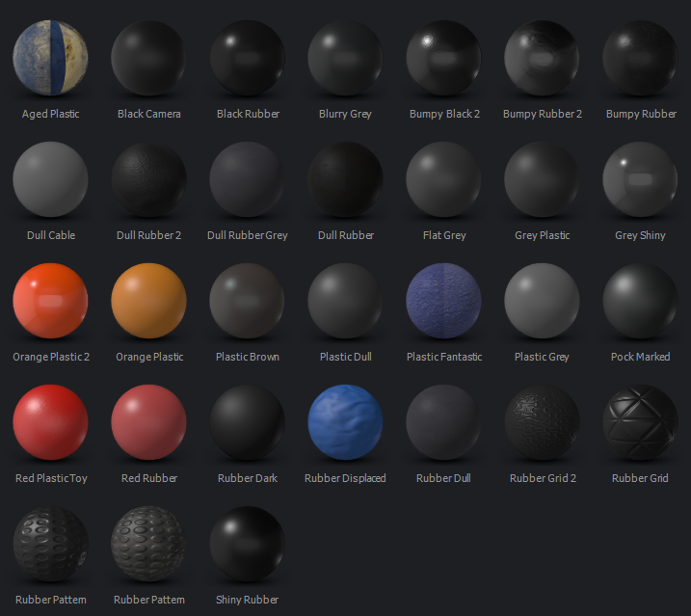Select the Red Rubber sphere
The width and height of the screenshot is (691, 616).
148,422
